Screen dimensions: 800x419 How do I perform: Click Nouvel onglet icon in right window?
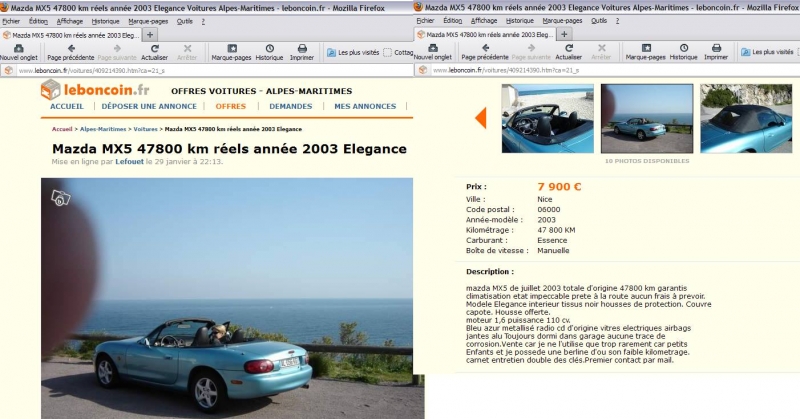click(433, 48)
